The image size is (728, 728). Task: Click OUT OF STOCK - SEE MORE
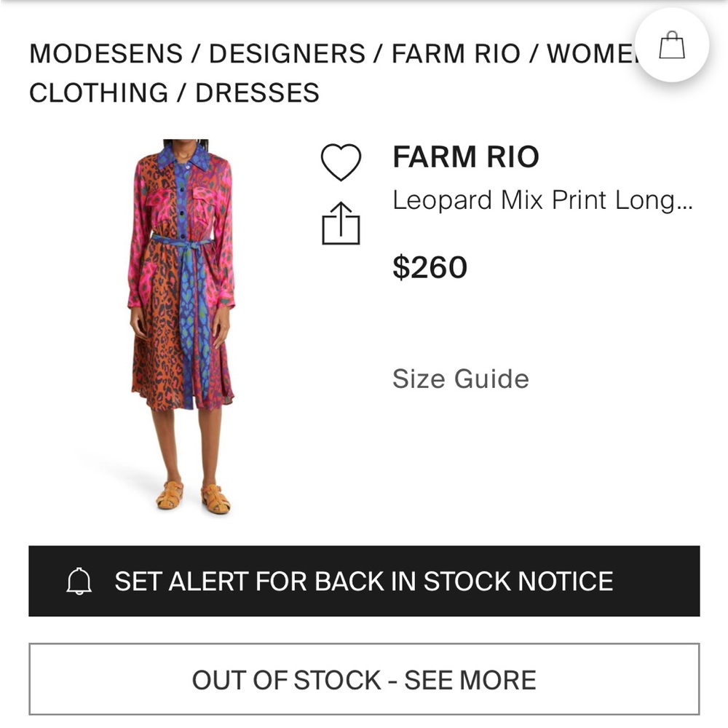pos(363,681)
